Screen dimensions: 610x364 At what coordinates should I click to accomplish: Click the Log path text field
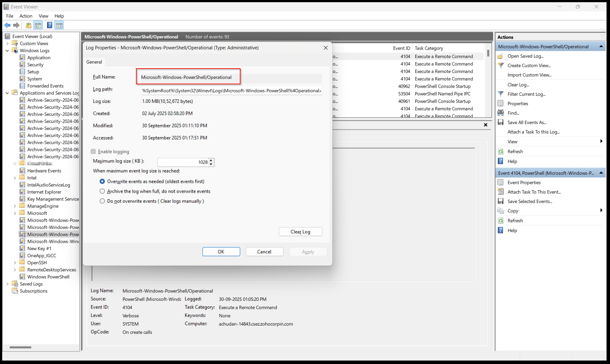tap(231, 91)
